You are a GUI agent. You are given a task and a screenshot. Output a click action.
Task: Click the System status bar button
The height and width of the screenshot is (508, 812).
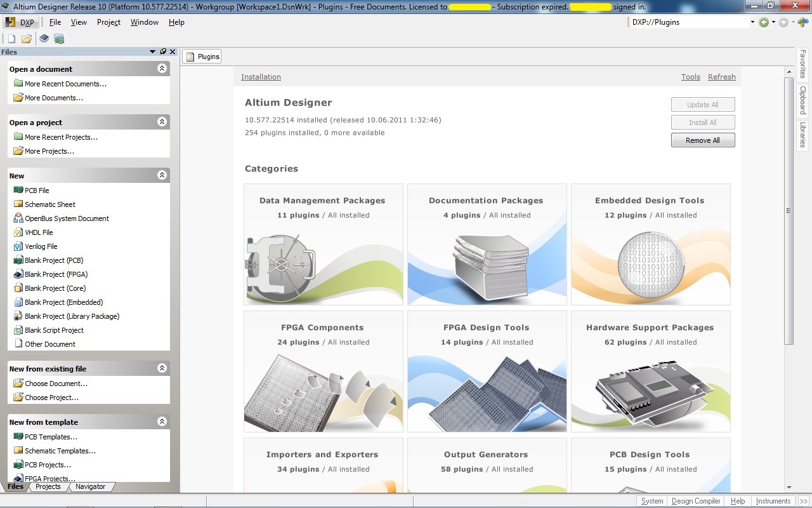tap(652, 501)
